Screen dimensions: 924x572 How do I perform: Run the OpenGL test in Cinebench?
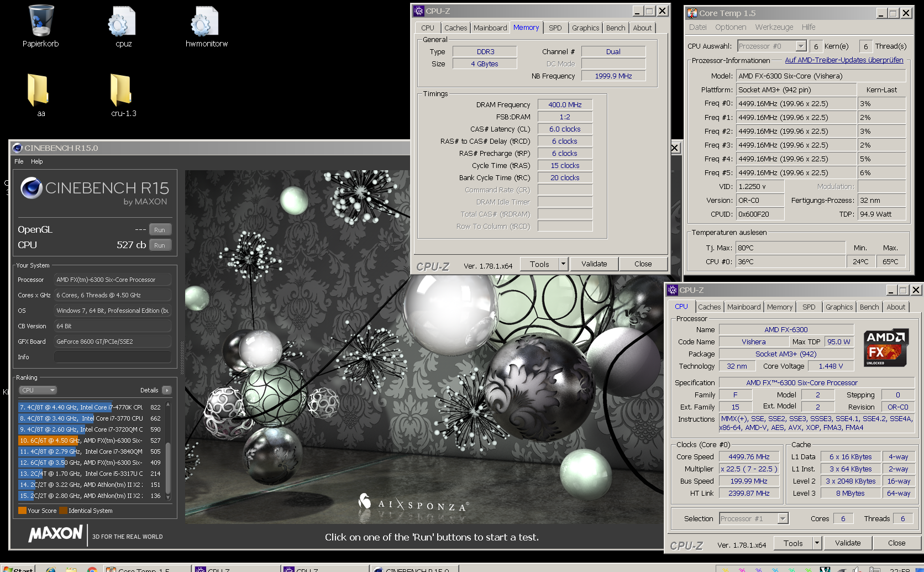tap(160, 229)
